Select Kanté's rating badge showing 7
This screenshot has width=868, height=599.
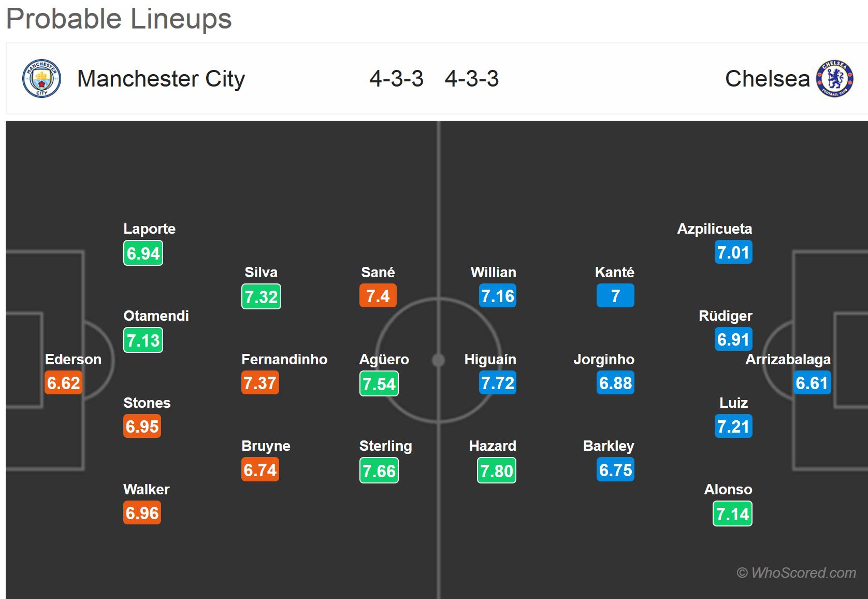[x=615, y=296]
